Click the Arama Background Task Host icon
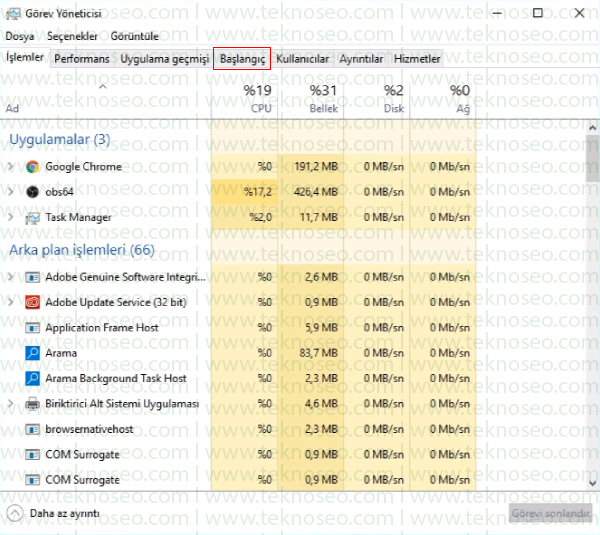This screenshot has width=600, height=535. click(x=33, y=378)
